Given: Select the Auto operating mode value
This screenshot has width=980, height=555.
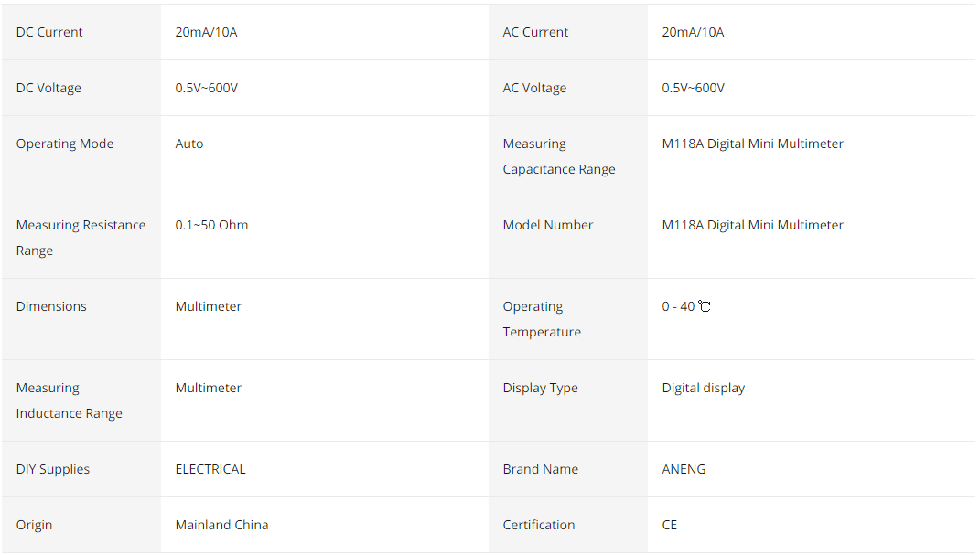Looking at the screenshot, I should pyautogui.click(x=188, y=144).
